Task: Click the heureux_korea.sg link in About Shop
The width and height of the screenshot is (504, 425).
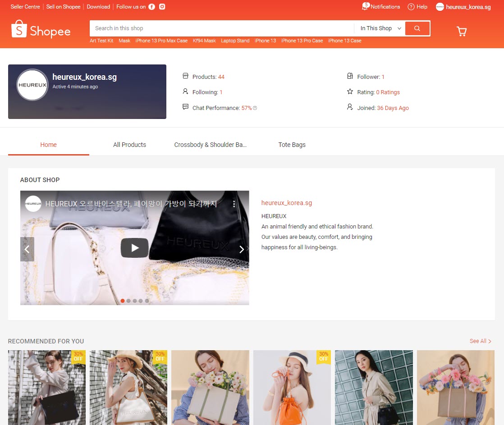Action: (x=287, y=203)
